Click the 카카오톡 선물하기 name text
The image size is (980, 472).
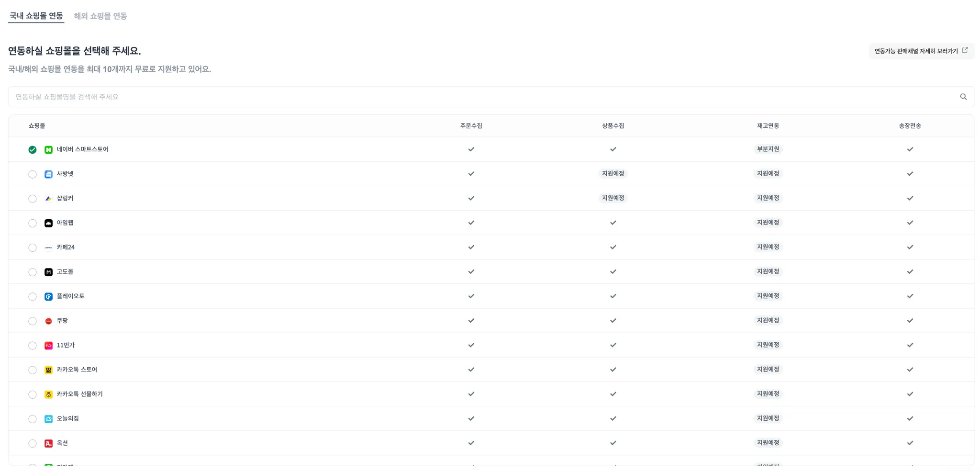tap(79, 394)
